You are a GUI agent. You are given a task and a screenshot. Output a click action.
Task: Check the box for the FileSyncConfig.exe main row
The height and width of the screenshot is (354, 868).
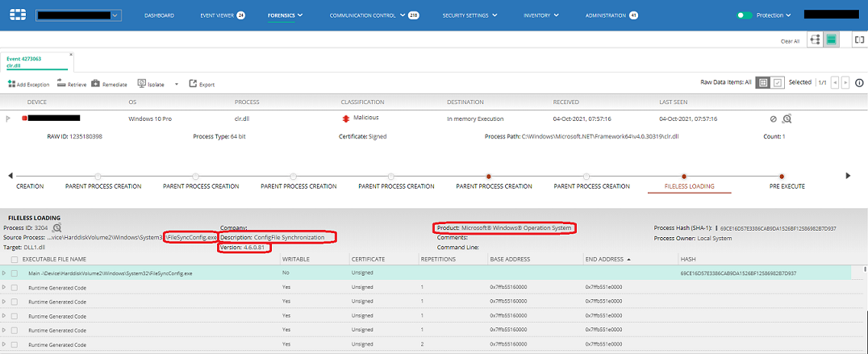[15, 273]
